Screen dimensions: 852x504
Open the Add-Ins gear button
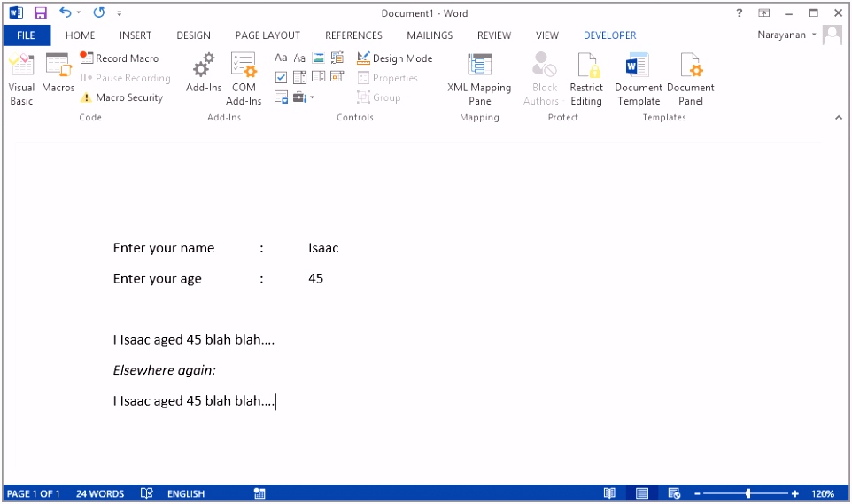click(204, 73)
